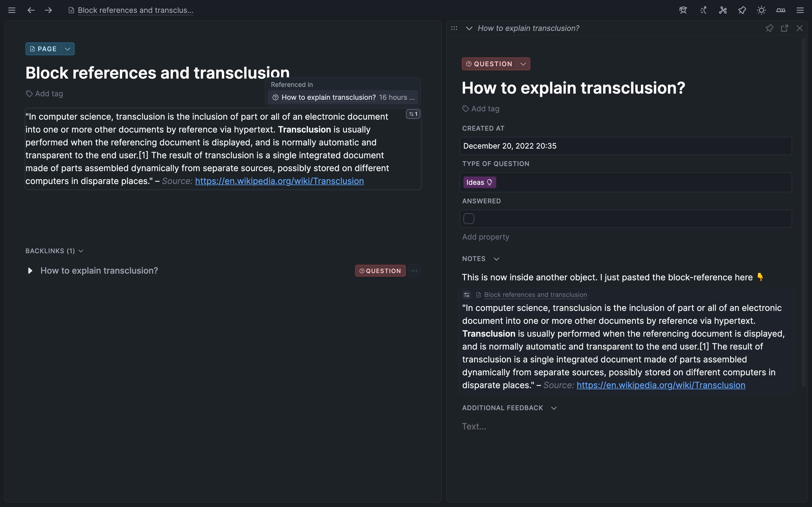The height and width of the screenshot is (507, 812).
Task: Click the what's new sparkle icon
Action: point(703,10)
